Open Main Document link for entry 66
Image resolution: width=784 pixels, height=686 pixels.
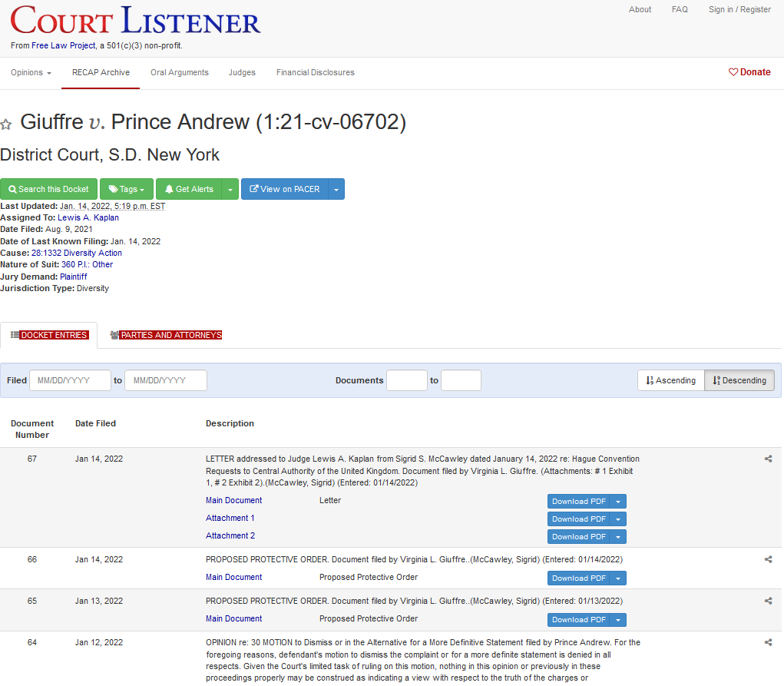[x=234, y=577]
